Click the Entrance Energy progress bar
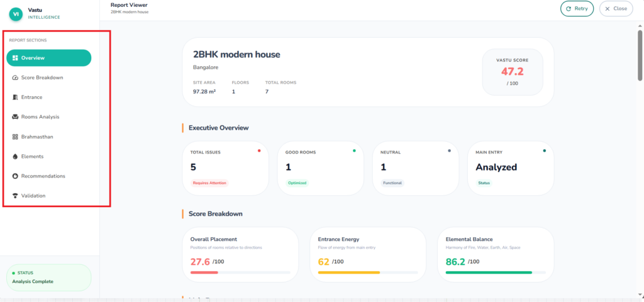 click(368, 272)
